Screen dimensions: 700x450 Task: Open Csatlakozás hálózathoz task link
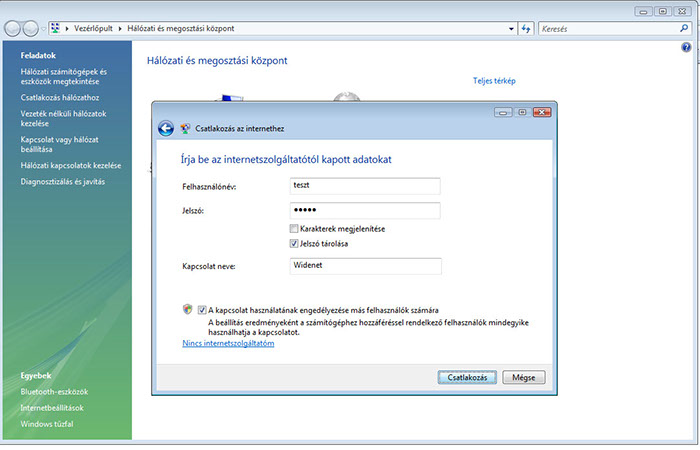point(60,97)
